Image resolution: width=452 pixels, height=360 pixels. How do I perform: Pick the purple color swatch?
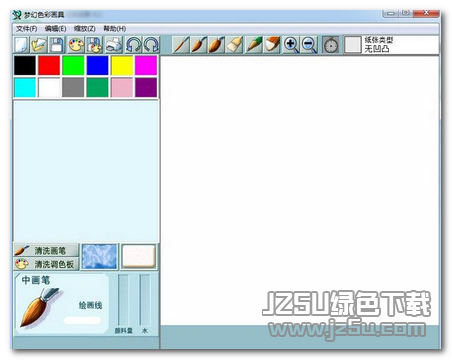146,87
